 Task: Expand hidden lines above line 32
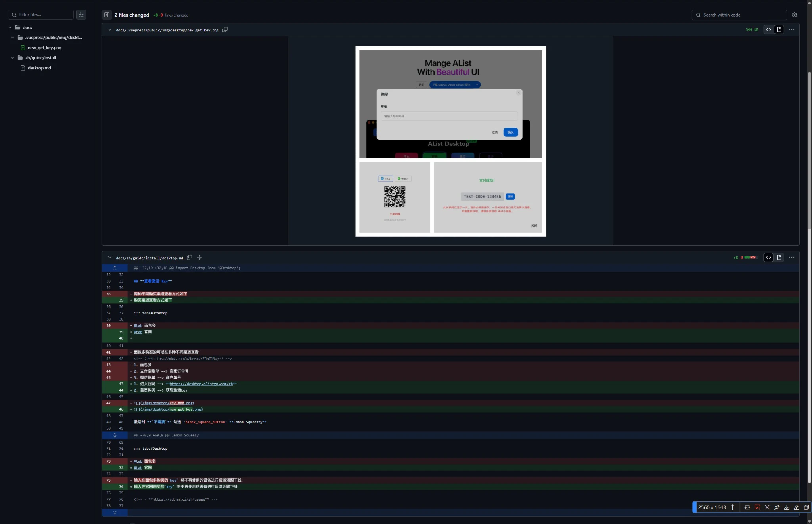pyautogui.click(x=115, y=268)
